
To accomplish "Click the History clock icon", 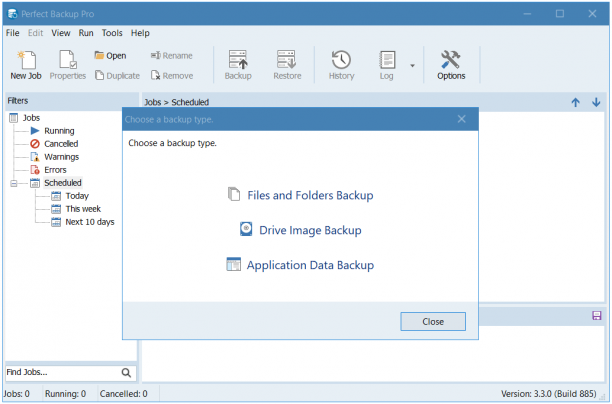I will click(x=341, y=60).
